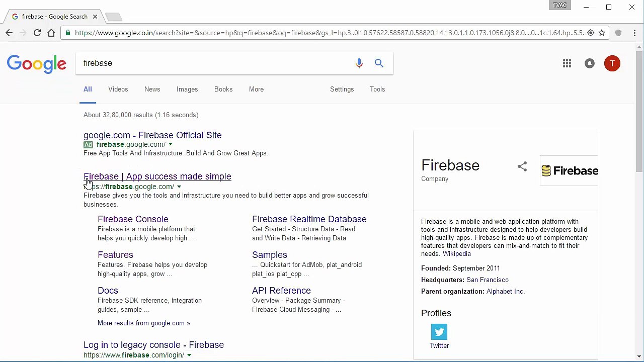Click the 'Founded: September 2011' text

pyautogui.click(x=460, y=268)
